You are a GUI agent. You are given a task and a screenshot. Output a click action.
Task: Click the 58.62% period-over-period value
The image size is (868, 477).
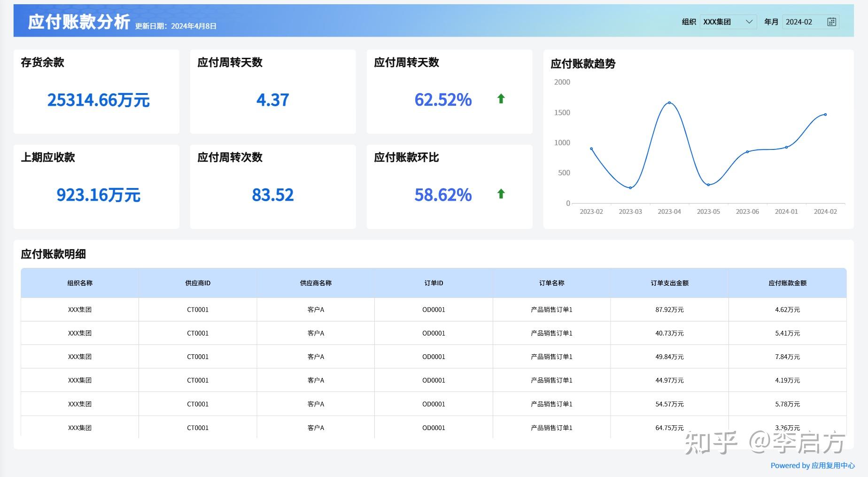point(443,195)
